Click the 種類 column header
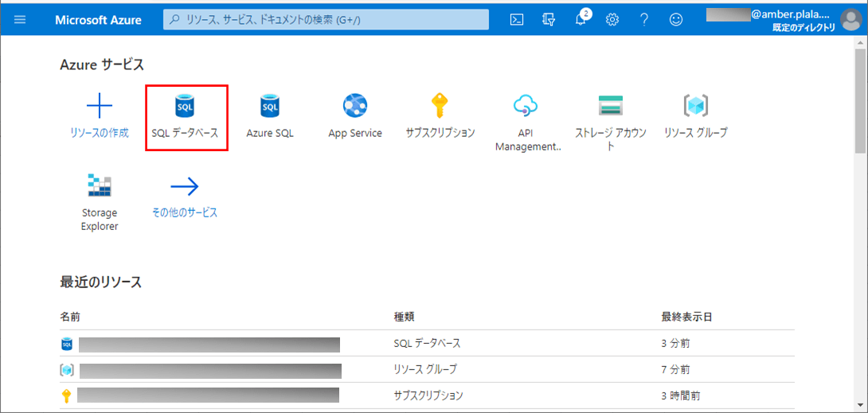The image size is (868, 413). click(x=404, y=318)
